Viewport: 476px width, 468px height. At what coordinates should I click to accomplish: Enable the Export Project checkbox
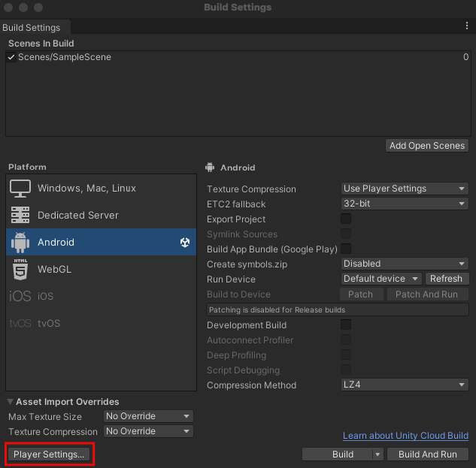[346, 219]
